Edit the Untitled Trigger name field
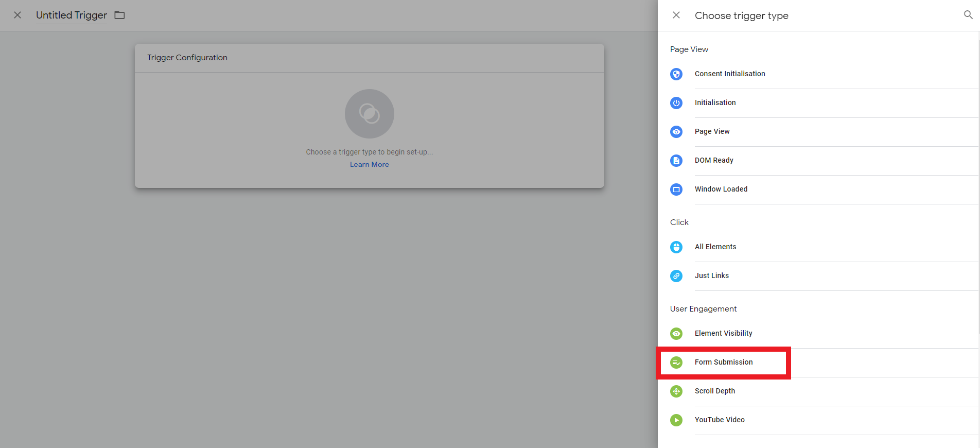 coord(72,15)
